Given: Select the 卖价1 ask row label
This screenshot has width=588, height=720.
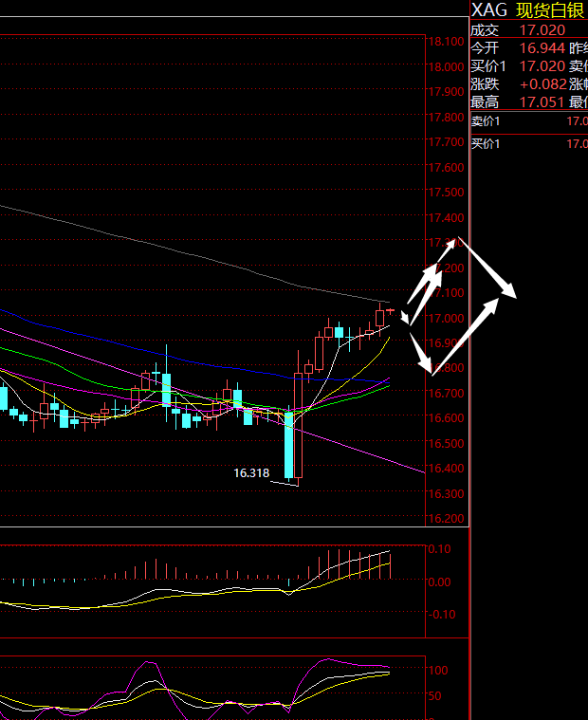Looking at the screenshot, I should [486, 121].
